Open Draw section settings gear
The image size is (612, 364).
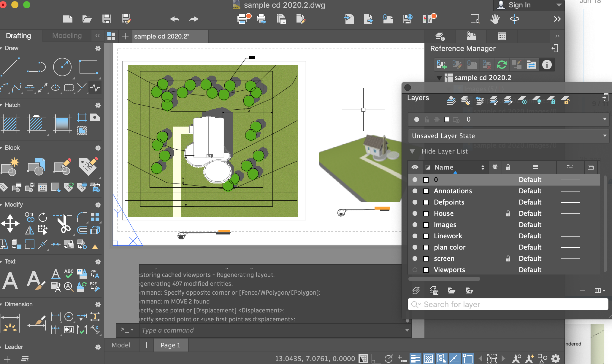(98, 48)
